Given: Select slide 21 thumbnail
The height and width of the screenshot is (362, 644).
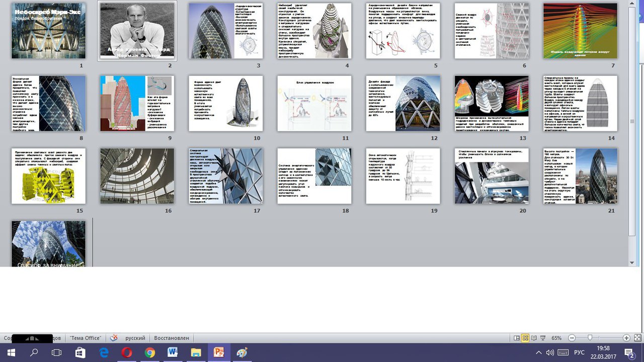Looking at the screenshot, I should coord(580,175).
